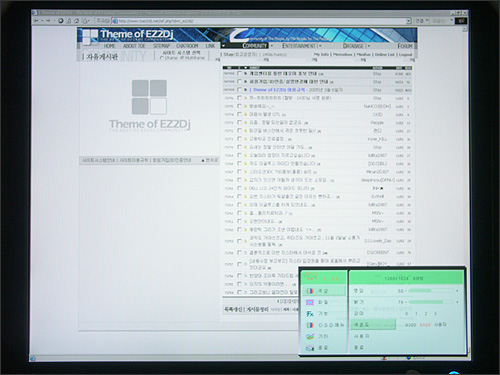The height and width of the screenshot is (375, 500).
Task: Open the Memobox link
Action: coord(343,54)
